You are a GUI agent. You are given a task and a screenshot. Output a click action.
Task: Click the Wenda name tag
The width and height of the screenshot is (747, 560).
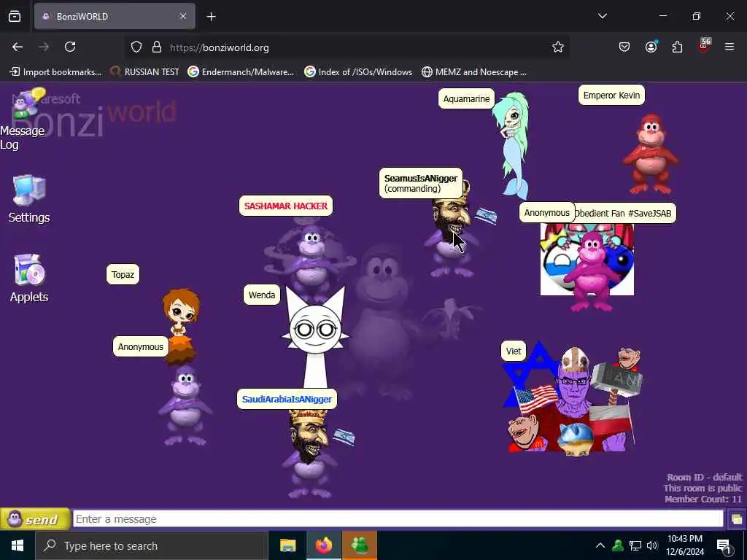[x=262, y=295]
